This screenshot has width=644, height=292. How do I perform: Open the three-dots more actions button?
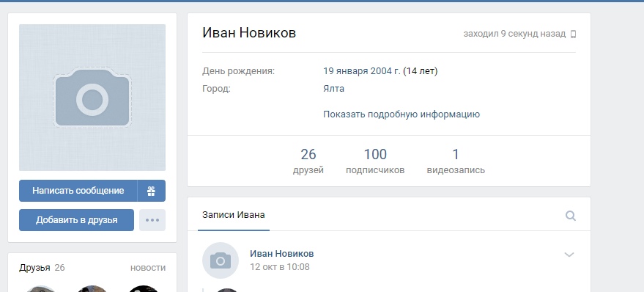[x=152, y=220]
